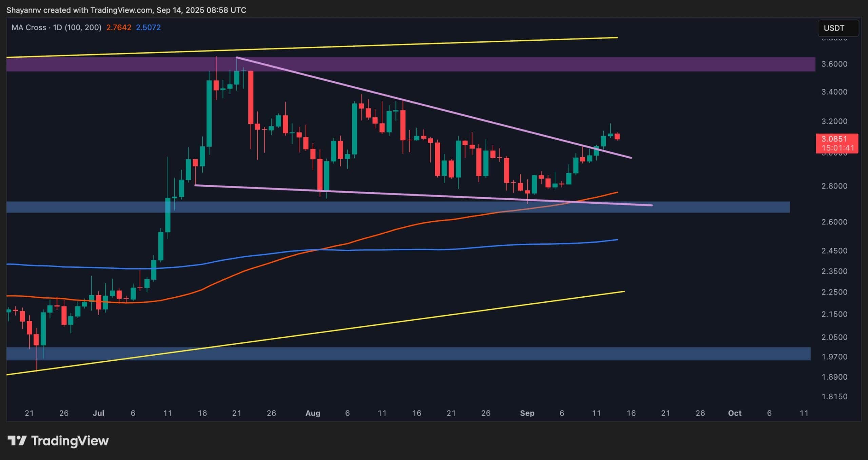Click the Oct label on the time axis
Viewport: 868px width, 460px height.
tap(735, 413)
